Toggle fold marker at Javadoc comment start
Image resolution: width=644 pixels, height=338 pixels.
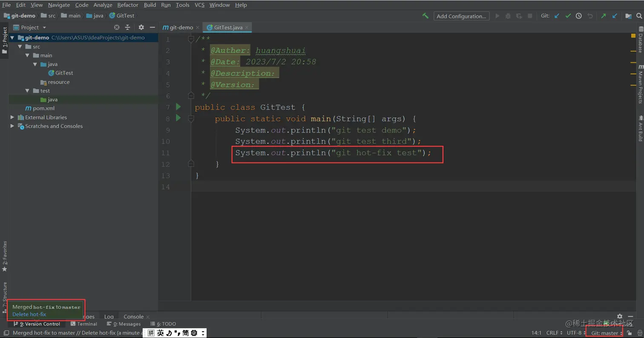click(x=191, y=39)
